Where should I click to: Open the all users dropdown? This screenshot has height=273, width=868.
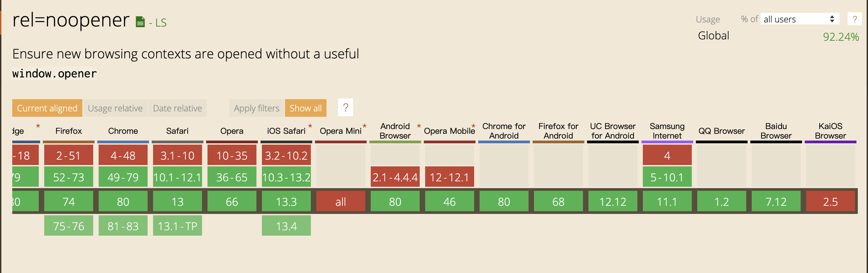799,19
